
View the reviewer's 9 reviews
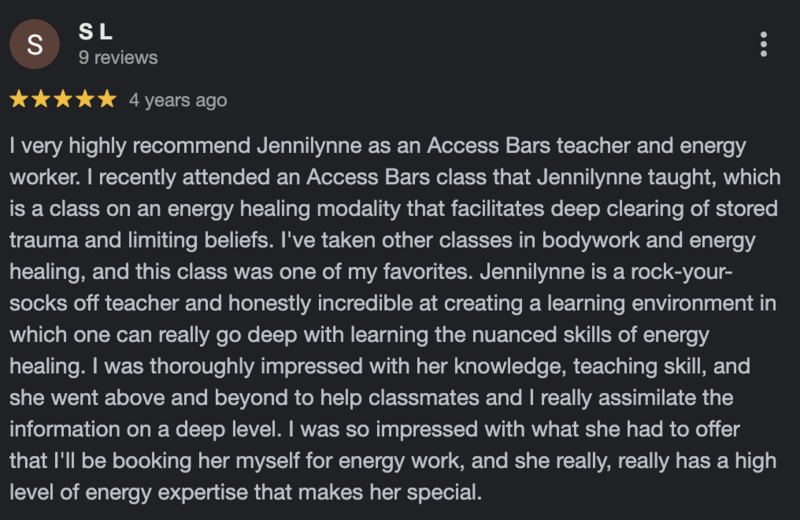tap(118, 58)
